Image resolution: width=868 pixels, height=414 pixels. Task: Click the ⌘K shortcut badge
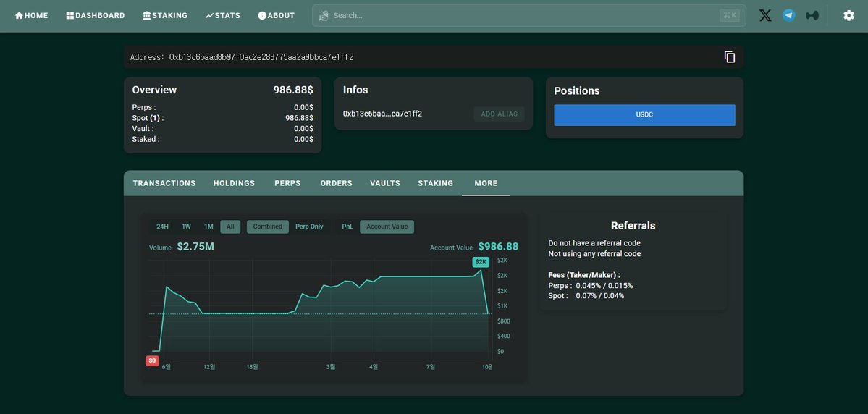pos(730,15)
